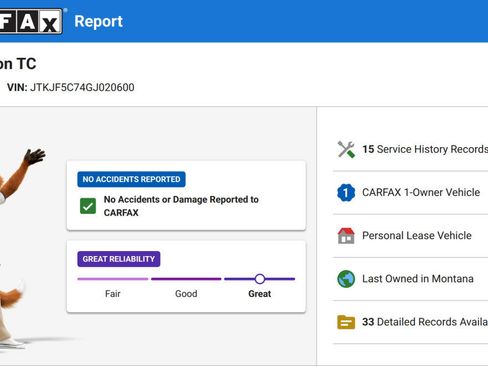Open 15 Service History Records
This screenshot has width=488, height=366.
click(x=411, y=149)
